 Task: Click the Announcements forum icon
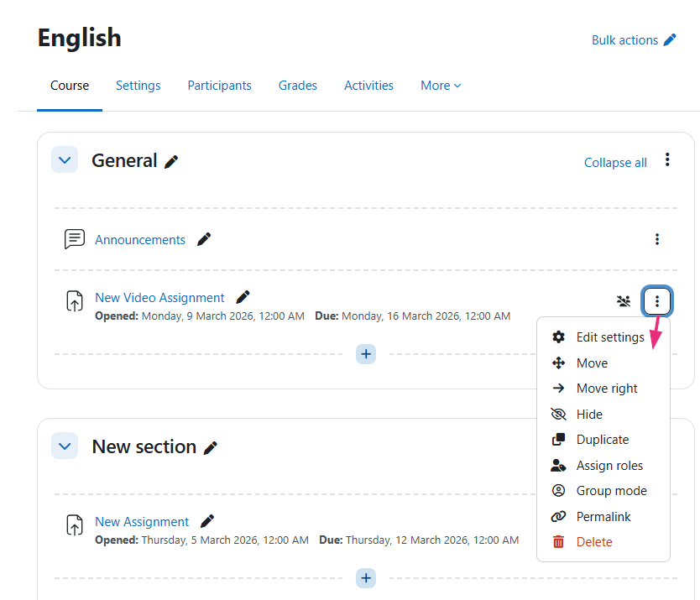74,239
